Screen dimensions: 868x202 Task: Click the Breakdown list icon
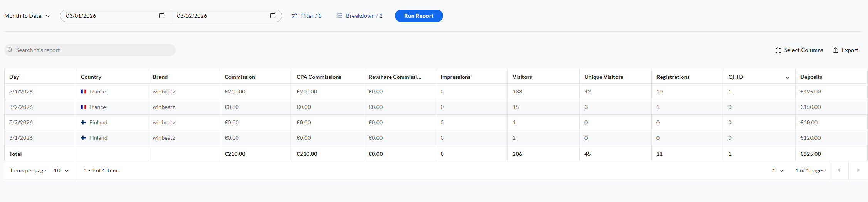(x=340, y=16)
